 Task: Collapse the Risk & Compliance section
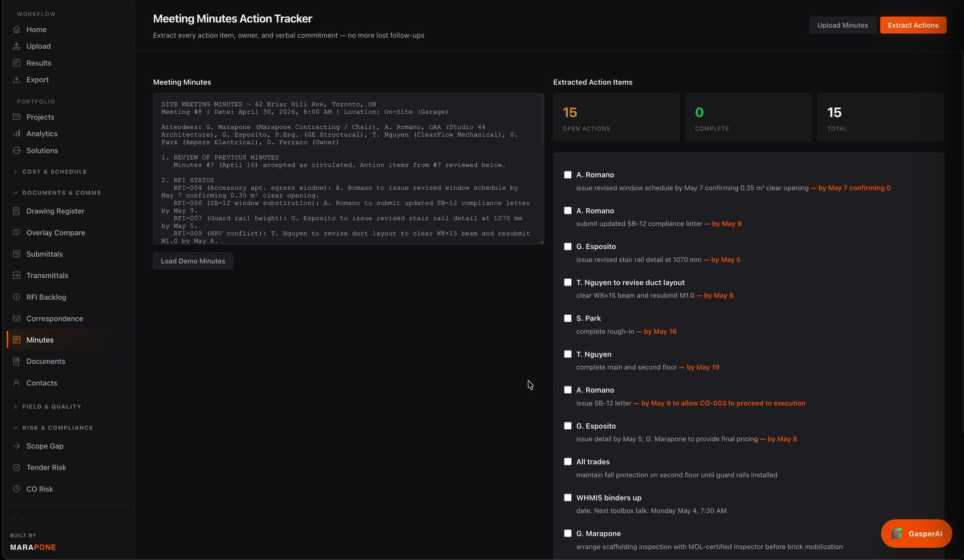[x=58, y=428]
